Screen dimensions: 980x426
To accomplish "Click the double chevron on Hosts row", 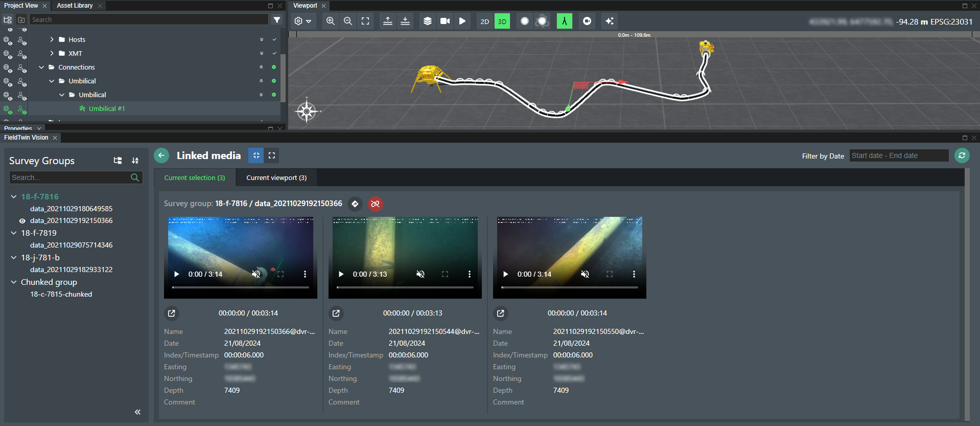I will (x=262, y=39).
